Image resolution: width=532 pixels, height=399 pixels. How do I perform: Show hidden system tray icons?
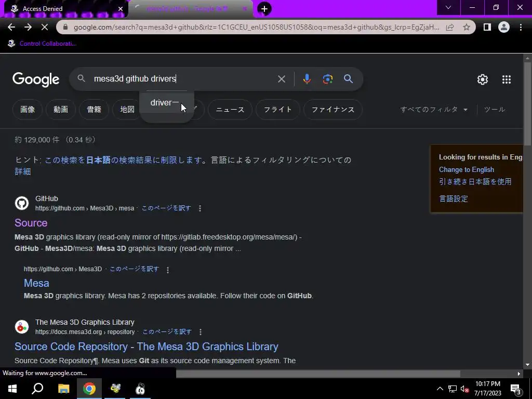(440, 389)
